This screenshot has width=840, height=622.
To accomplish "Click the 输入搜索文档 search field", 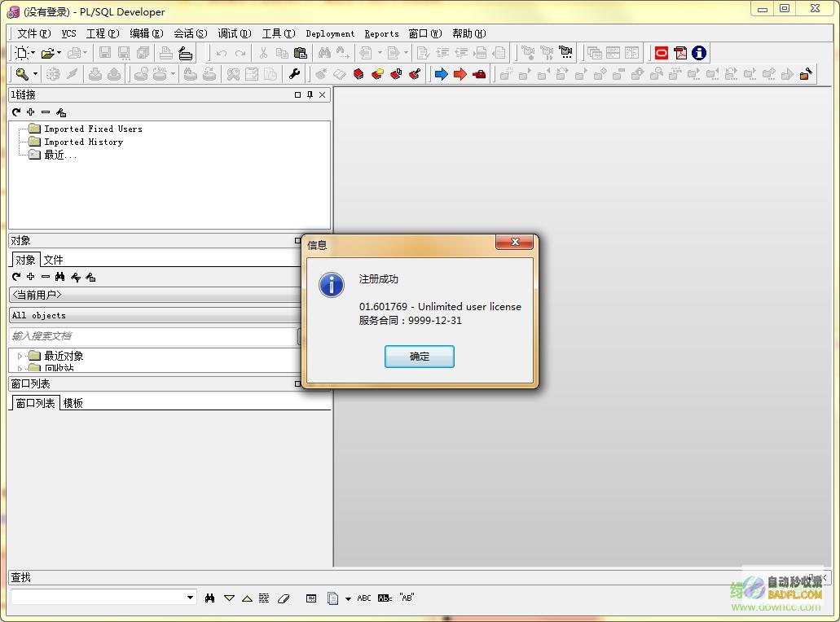I will [x=152, y=335].
